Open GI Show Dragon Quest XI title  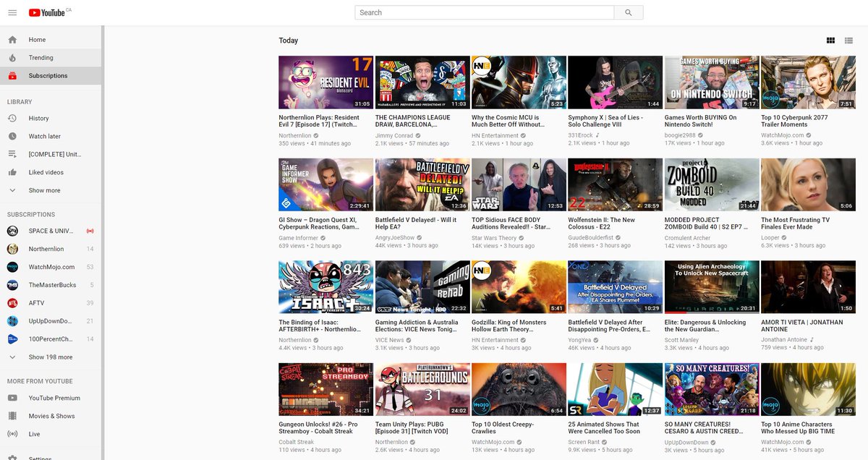coord(319,223)
